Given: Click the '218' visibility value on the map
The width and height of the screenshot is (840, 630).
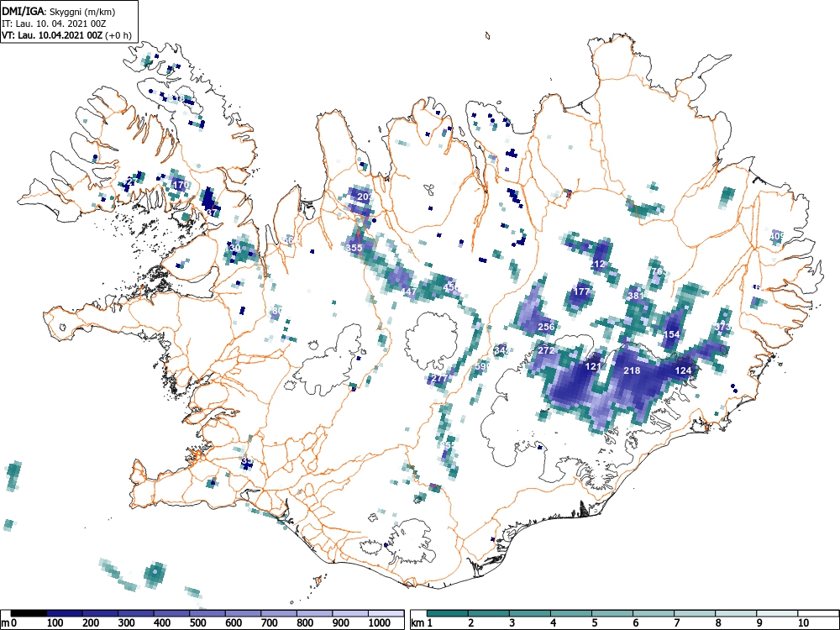Looking at the screenshot, I should tap(632, 370).
